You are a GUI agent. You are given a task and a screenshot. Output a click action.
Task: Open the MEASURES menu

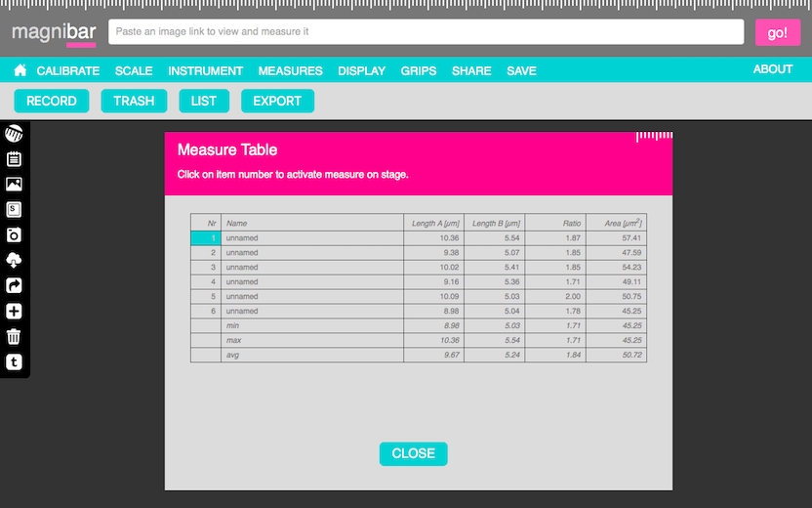(x=290, y=70)
